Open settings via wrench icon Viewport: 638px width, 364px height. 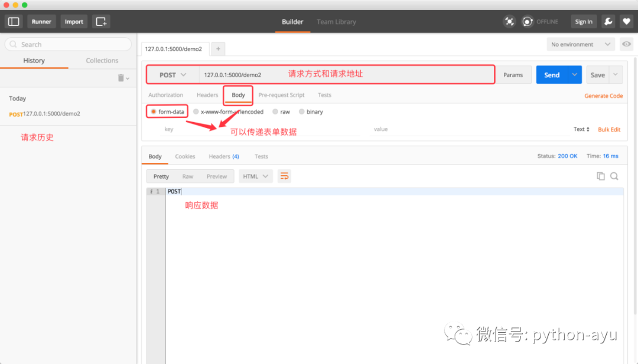[x=608, y=21]
